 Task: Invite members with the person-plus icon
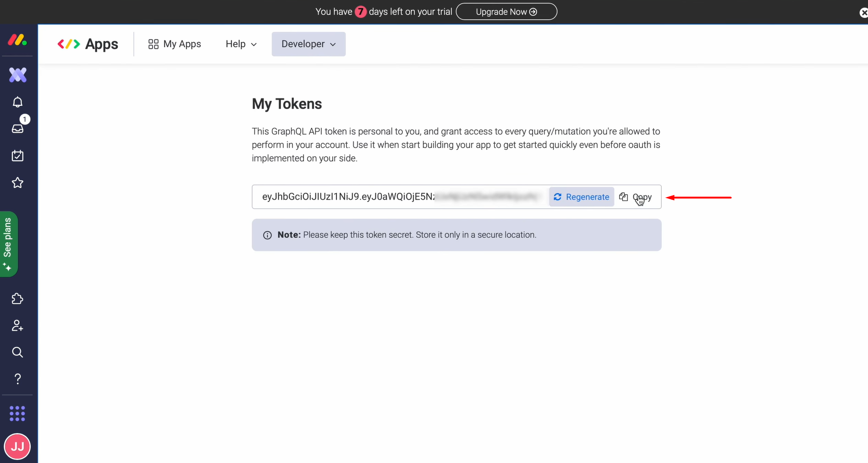[17, 325]
